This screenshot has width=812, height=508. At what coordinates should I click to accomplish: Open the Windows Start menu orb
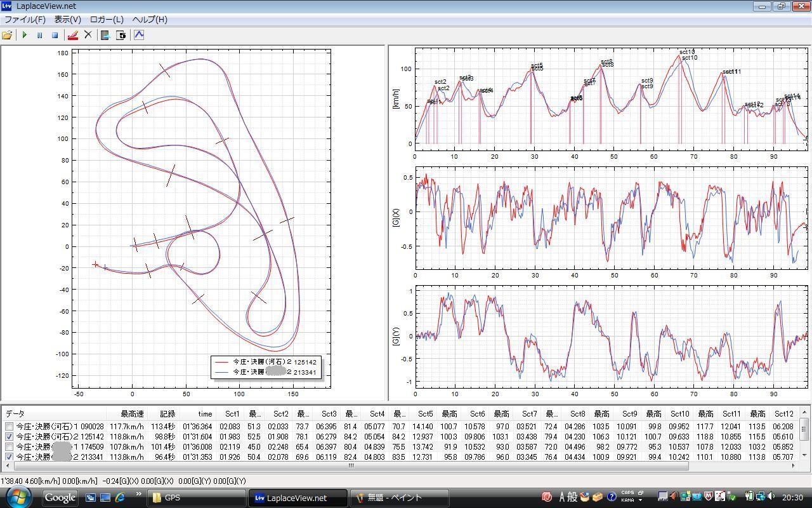click(x=18, y=497)
